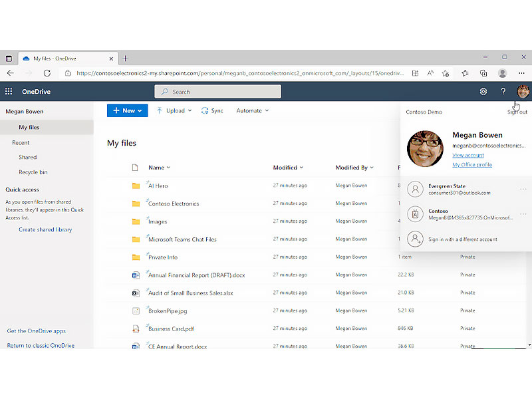532x399 pixels.
Task: Open the Microsoft Teams Chat Files folder name
Action: (182, 239)
